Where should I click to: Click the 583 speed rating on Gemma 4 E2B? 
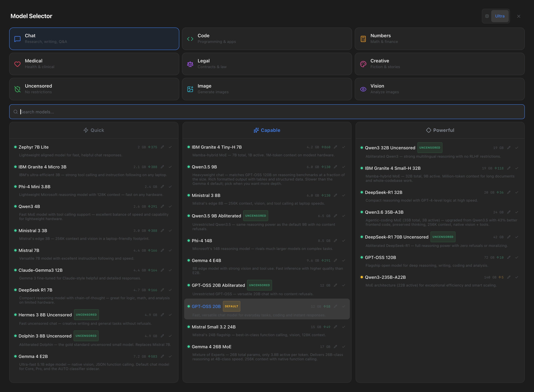click(153, 356)
